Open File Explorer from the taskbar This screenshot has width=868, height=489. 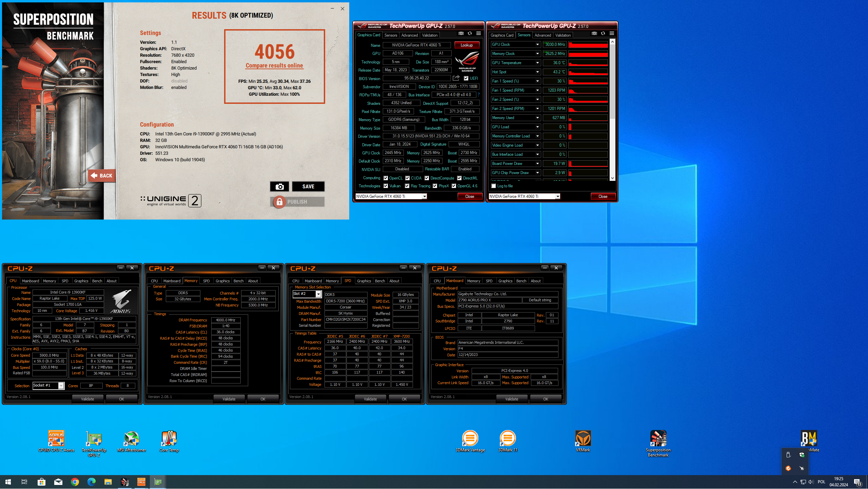click(108, 482)
